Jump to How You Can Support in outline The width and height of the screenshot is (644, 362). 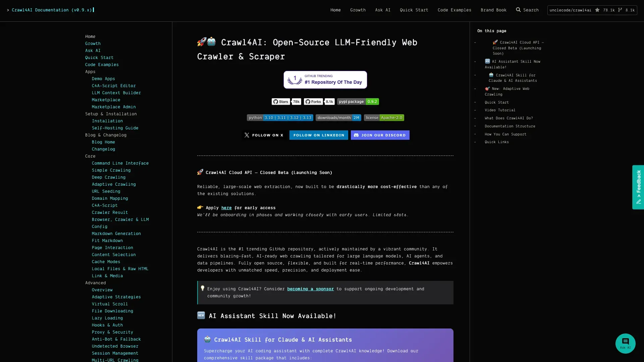coord(505,134)
